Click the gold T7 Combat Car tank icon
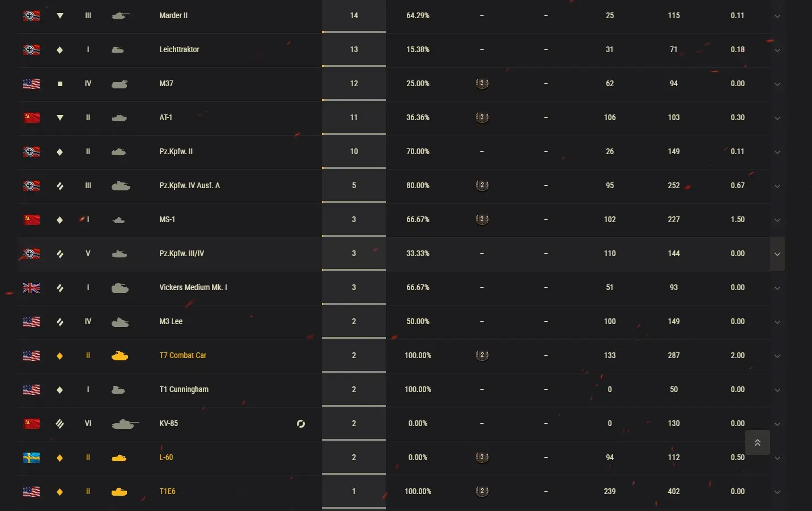 coord(120,356)
